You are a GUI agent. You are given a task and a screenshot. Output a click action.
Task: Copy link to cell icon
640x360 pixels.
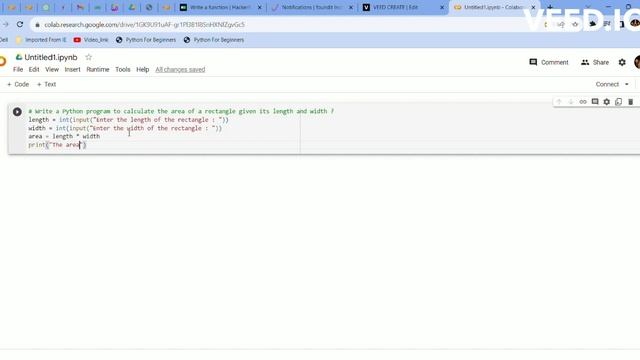(583, 102)
